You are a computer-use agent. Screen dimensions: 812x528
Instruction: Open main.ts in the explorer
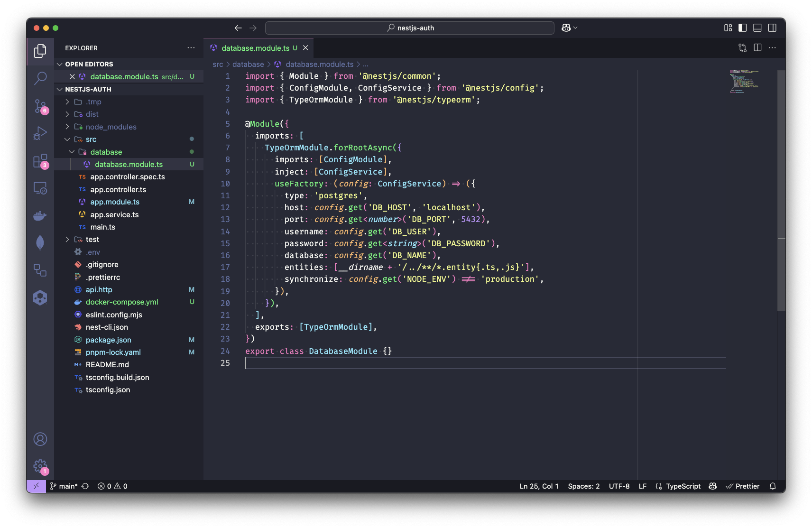pos(129,227)
